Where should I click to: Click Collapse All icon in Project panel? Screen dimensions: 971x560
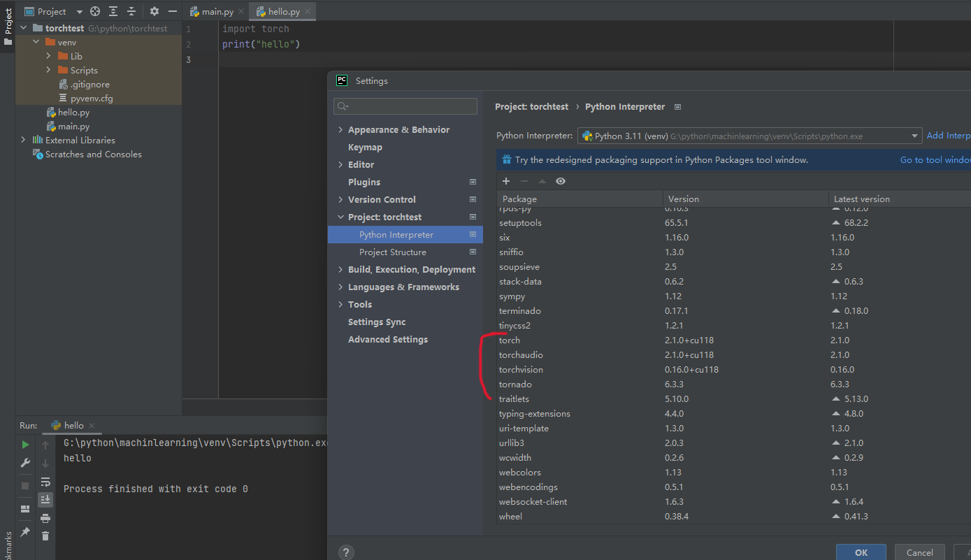point(131,11)
